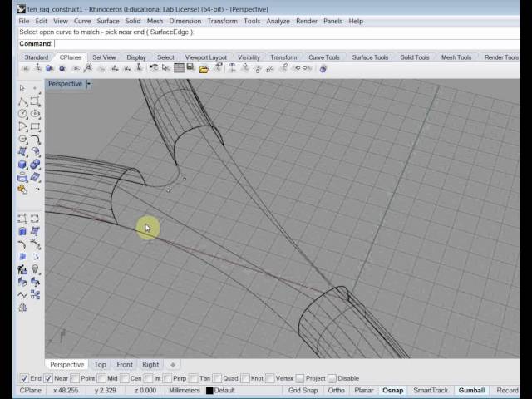
Task: Click into the Command input field
Action: click(287, 44)
